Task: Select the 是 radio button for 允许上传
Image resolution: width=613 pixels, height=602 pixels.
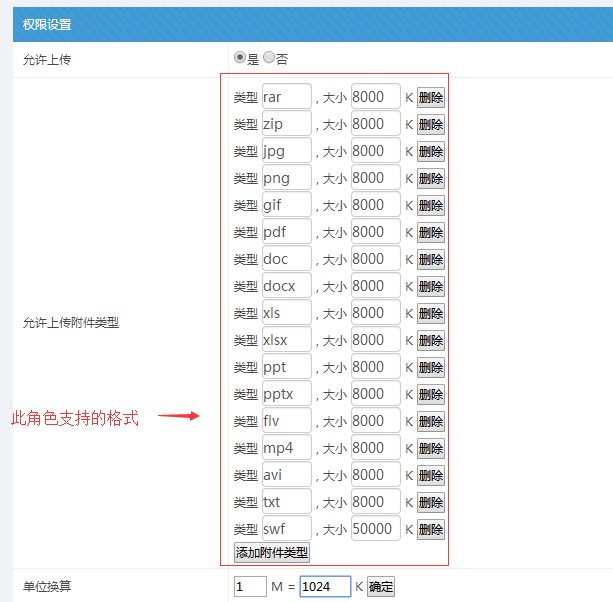Action: pyautogui.click(x=239, y=58)
